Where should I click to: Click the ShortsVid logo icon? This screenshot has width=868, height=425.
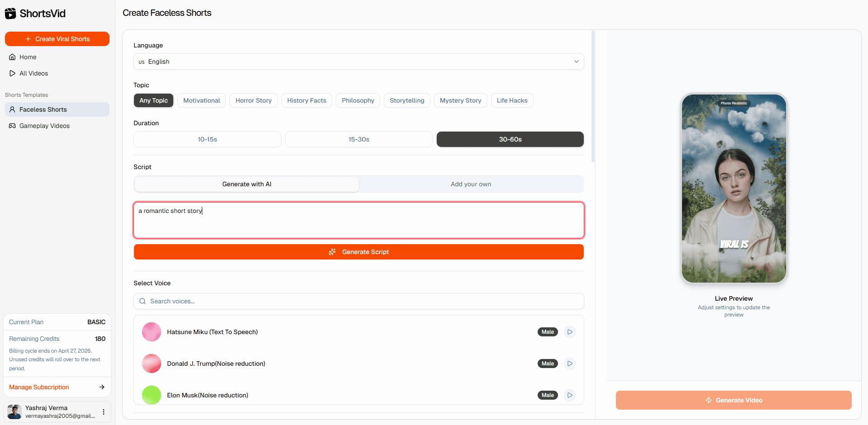click(10, 14)
